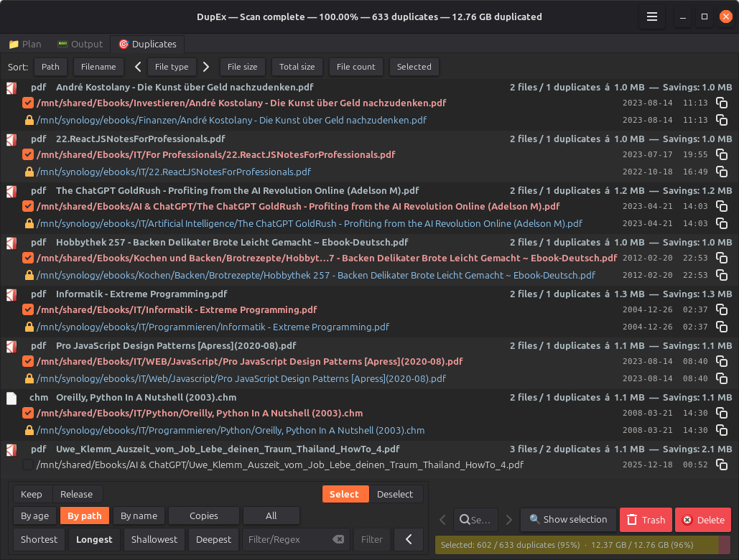Image resolution: width=739 pixels, height=560 pixels.
Task: Open the Duplicates tab
Action: pyautogui.click(x=147, y=45)
